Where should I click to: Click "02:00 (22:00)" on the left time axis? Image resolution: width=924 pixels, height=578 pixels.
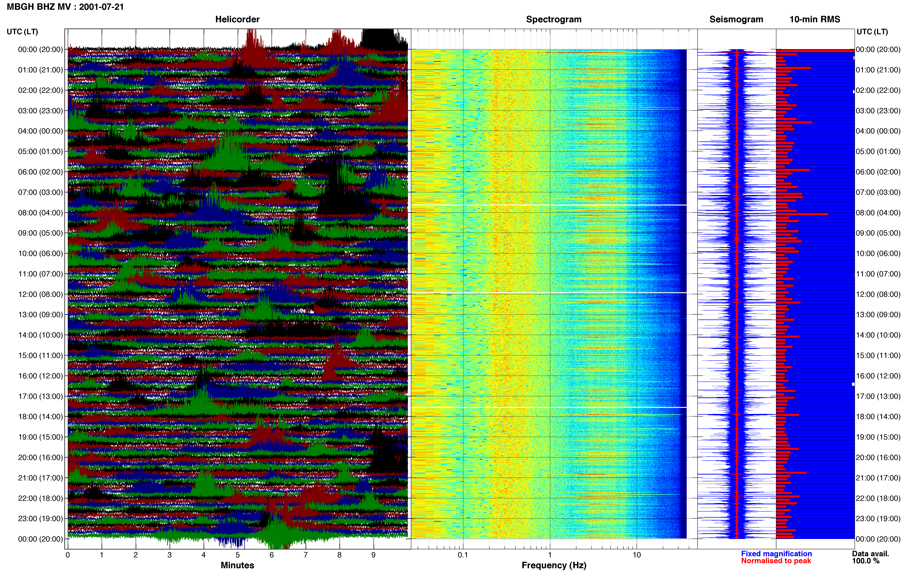tap(41, 90)
